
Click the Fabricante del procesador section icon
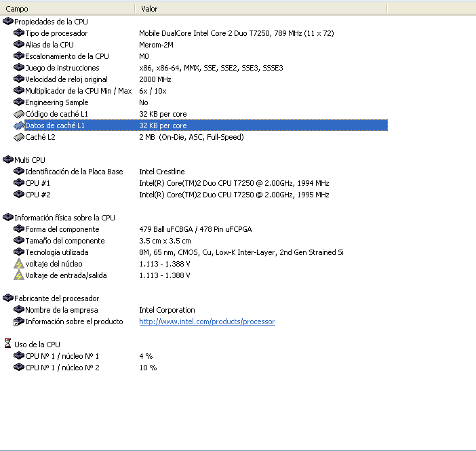(8, 298)
